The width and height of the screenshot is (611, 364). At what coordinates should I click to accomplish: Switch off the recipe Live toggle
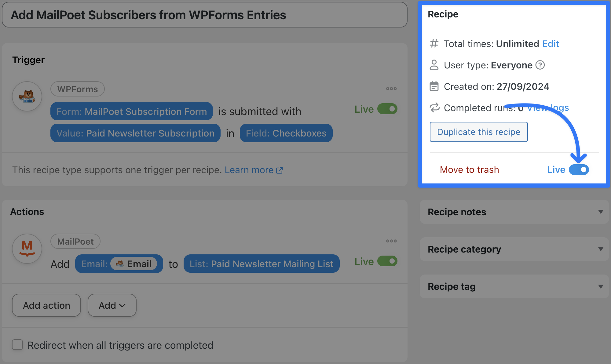(x=579, y=170)
